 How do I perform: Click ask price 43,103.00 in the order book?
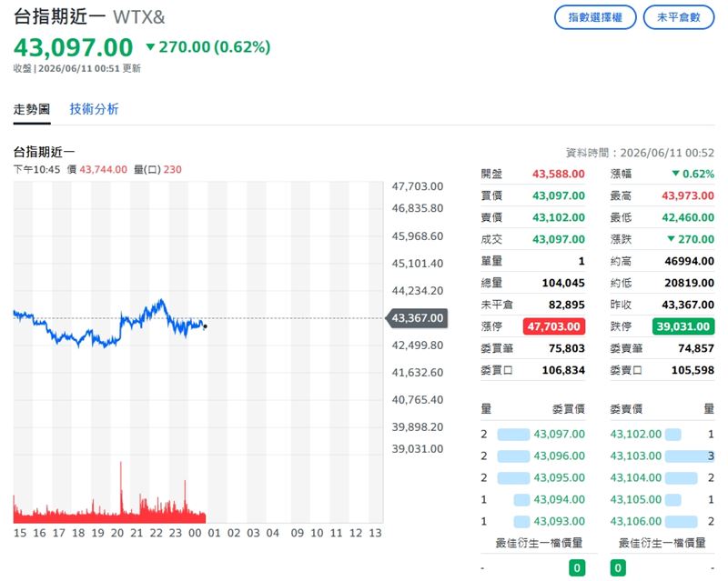click(635, 456)
